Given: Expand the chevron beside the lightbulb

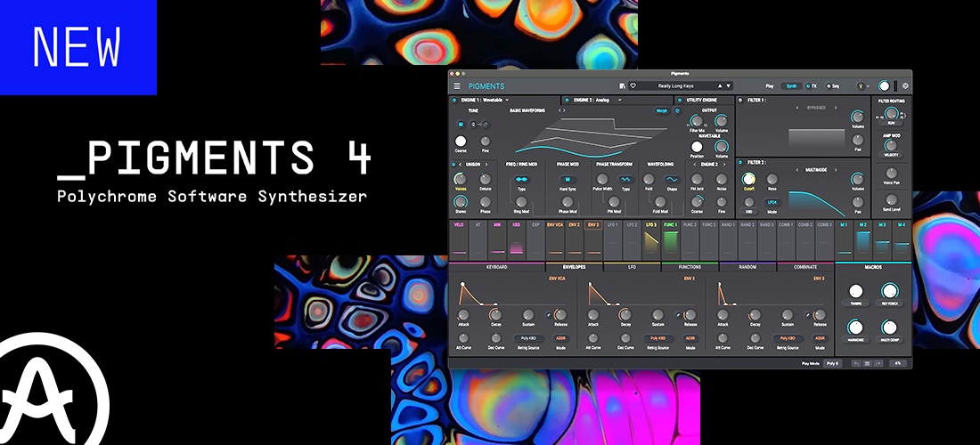Looking at the screenshot, I should (x=870, y=86).
